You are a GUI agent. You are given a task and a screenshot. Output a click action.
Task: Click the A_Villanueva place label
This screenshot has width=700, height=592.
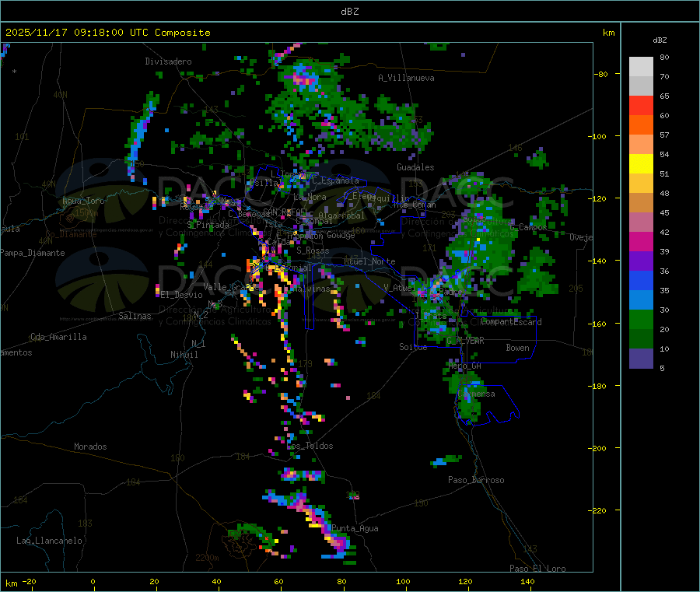(406, 78)
